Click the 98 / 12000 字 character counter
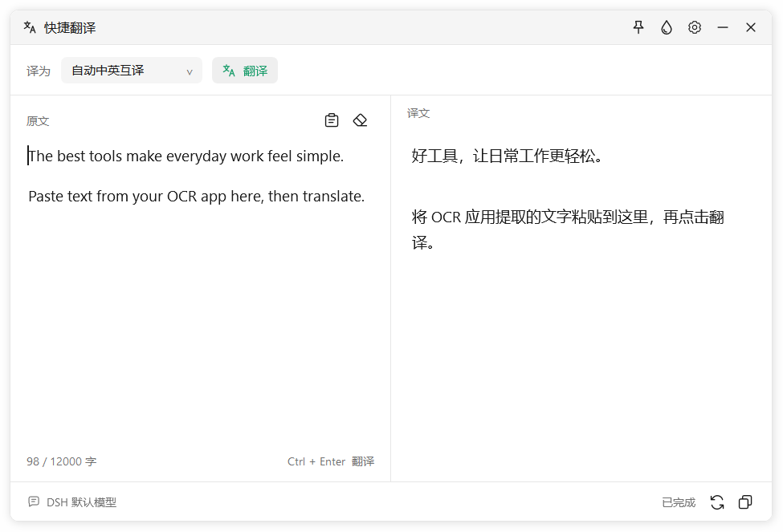783x532 pixels. [61, 461]
